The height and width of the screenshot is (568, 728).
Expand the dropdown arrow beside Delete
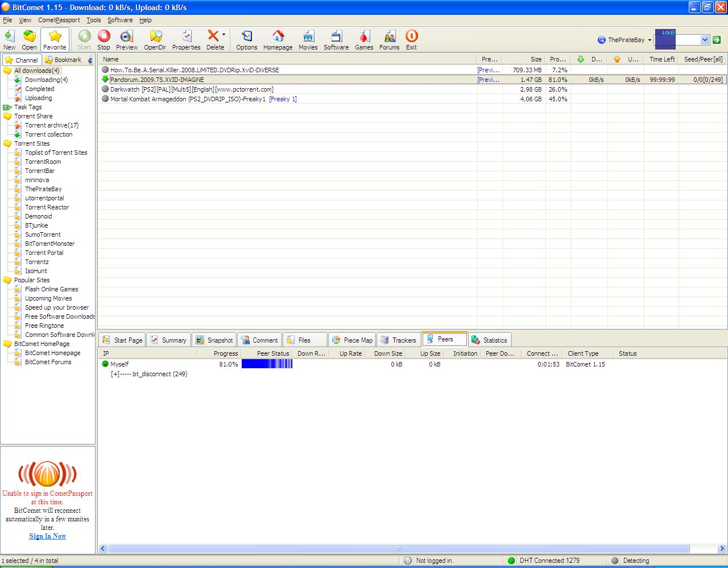pos(224,35)
